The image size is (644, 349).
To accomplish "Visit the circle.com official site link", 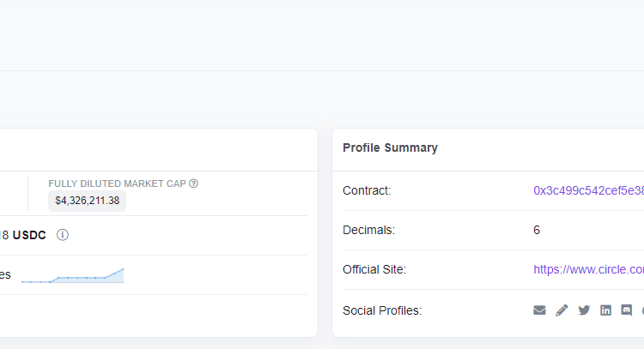I will coord(588,269).
